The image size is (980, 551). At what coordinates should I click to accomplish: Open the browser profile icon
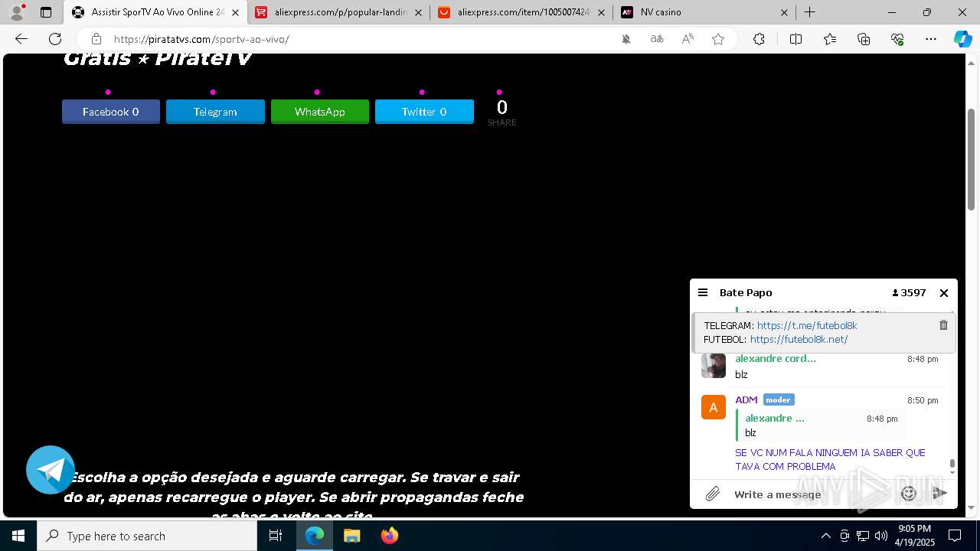tap(17, 12)
